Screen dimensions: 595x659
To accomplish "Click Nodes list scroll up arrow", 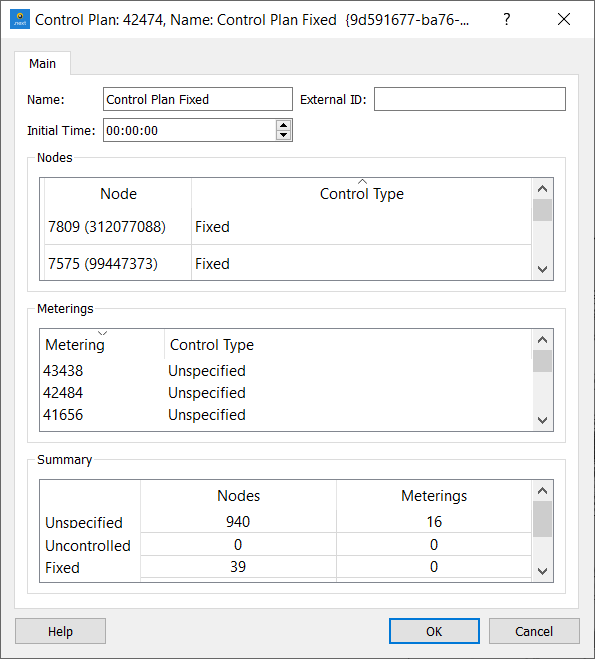I will (x=542, y=189).
